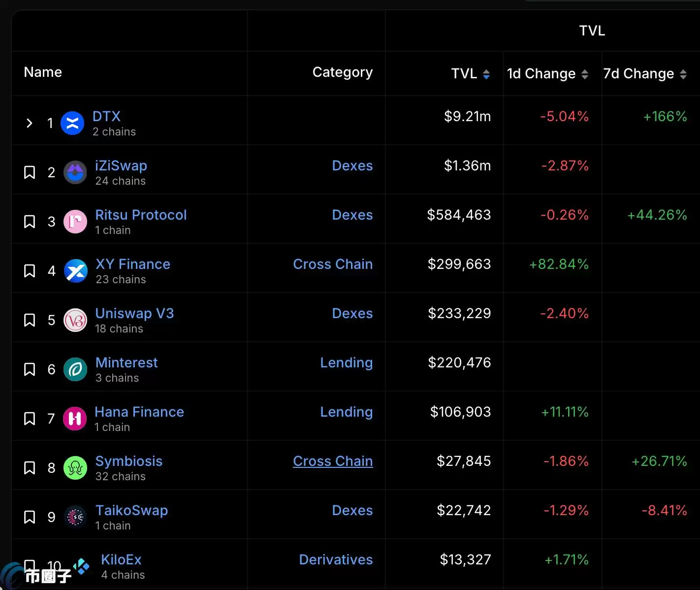700x590 pixels.
Task: Click the Symbiosis logo icon
Action: coord(75,468)
